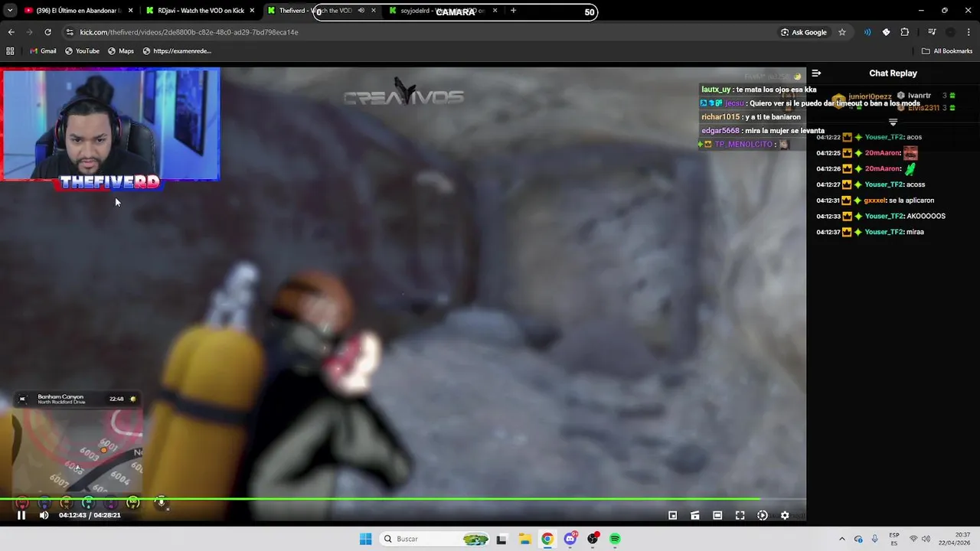Close the YouTube El Último tab
Screen dimensions: 980x551
point(131,11)
